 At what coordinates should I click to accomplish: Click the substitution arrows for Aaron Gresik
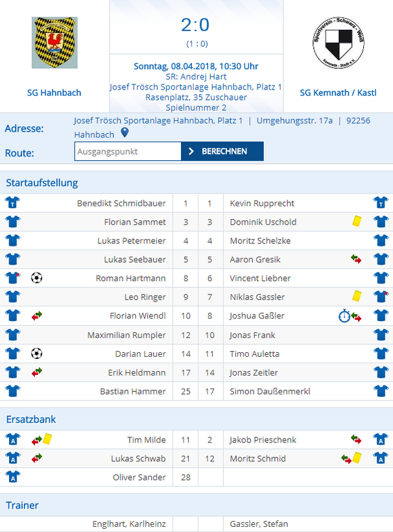(356, 259)
